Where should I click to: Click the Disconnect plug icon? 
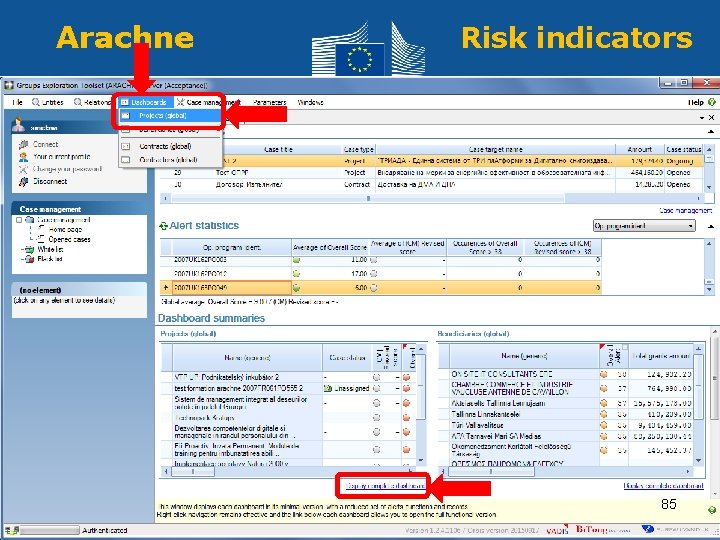(x=23, y=182)
